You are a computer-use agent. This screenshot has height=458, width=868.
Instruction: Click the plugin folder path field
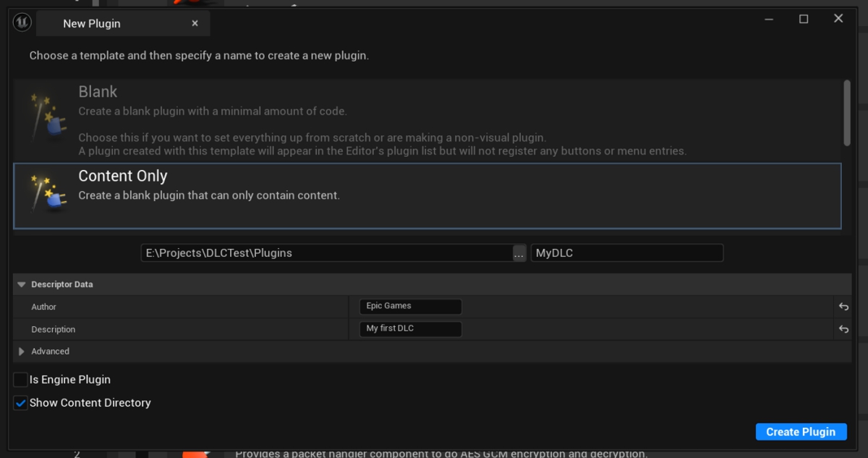coord(327,253)
